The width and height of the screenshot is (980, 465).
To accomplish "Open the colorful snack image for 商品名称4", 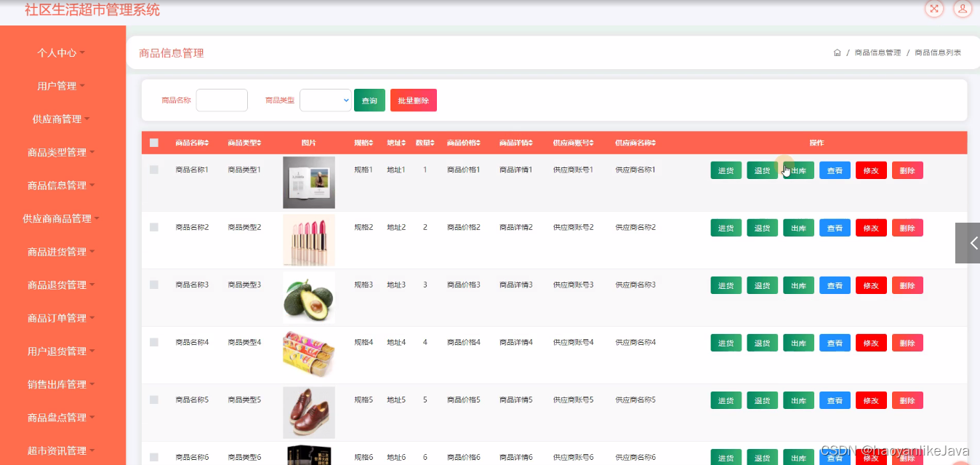I will pyautogui.click(x=309, y=355).
